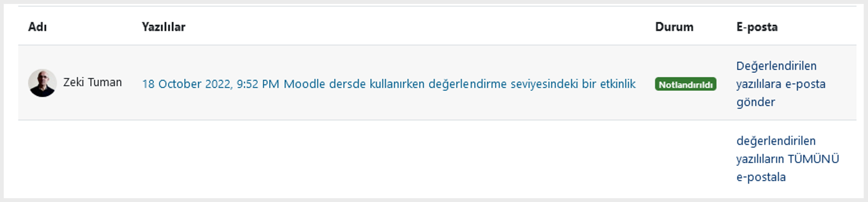Click the Durum column header
Viewport: 868px width, 202px height.
coord(674,27)
